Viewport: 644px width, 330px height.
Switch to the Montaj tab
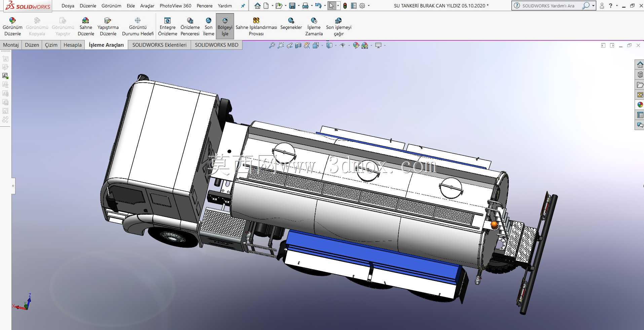tap(11, 45)
